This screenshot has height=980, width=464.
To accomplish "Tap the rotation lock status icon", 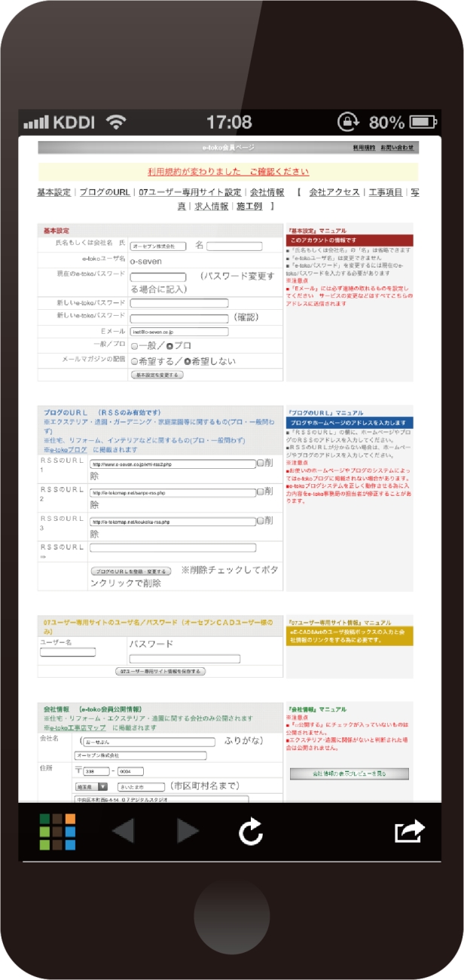I will point(349,122).
